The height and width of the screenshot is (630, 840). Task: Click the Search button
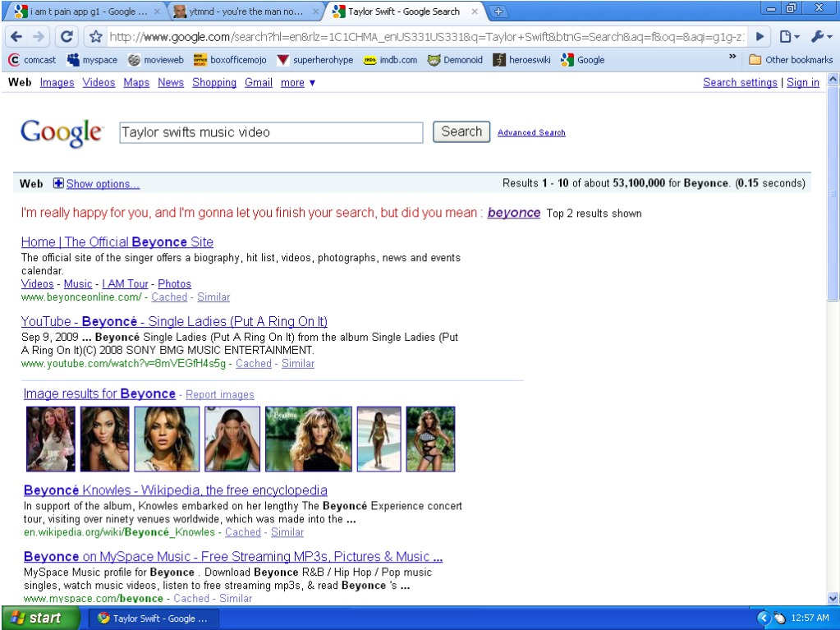(x=461, y=131)
